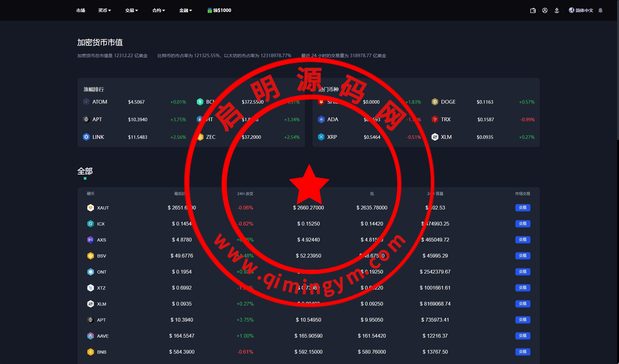Click the user account profile icon
Viewport: 619px width, 364px height.
tap(545, 10)
